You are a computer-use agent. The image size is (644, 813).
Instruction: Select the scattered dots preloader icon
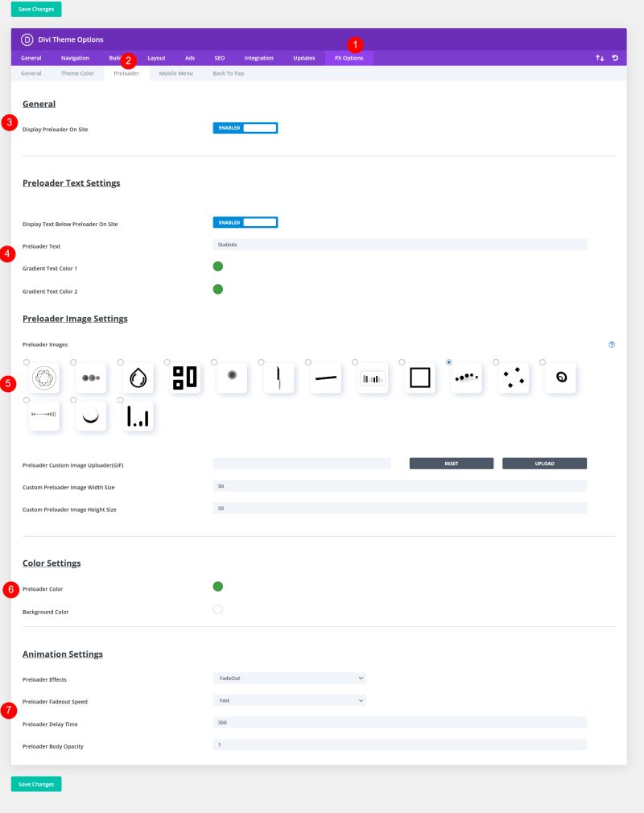pos(513,378)
